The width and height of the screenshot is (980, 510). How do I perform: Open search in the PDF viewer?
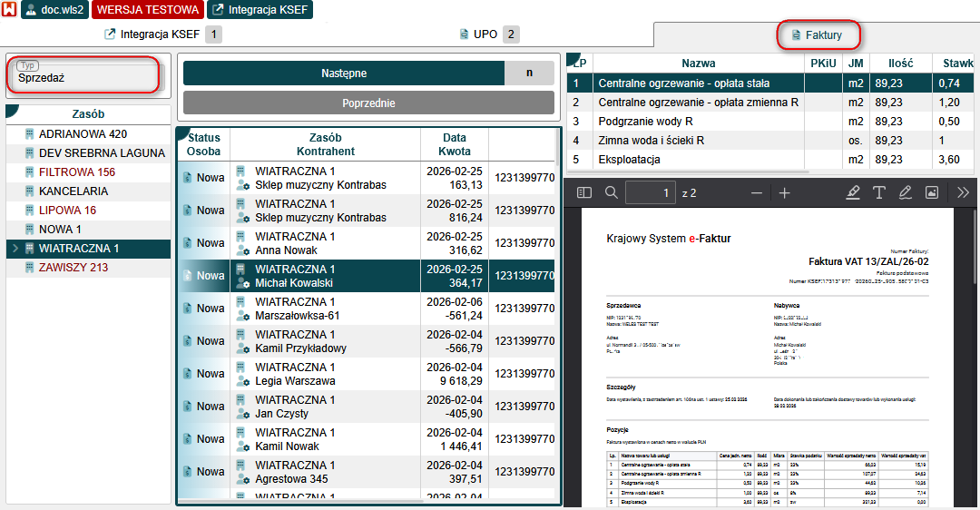[x=612, y=192]
